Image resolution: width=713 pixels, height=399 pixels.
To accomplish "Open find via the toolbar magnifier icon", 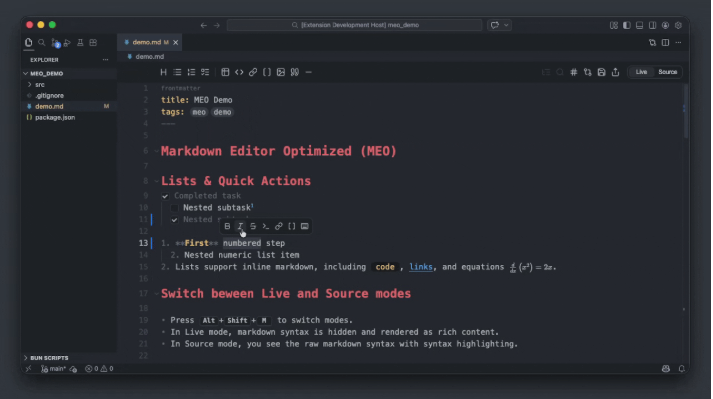I will pos(560,72).
